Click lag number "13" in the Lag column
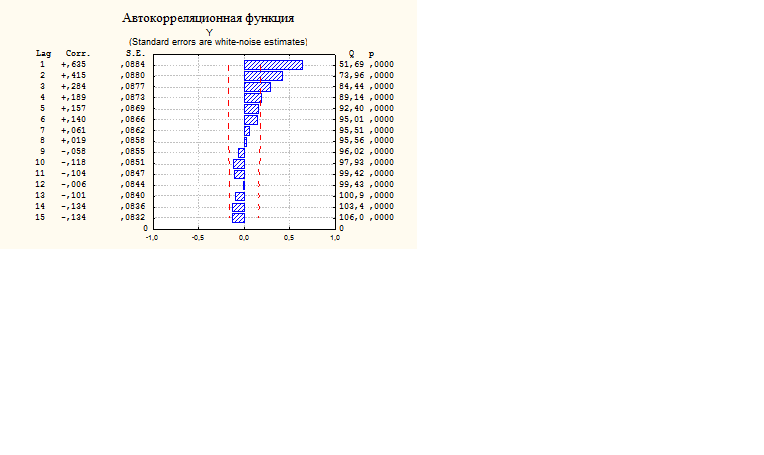This screenshot has width=764, height=455. point(40,195)
